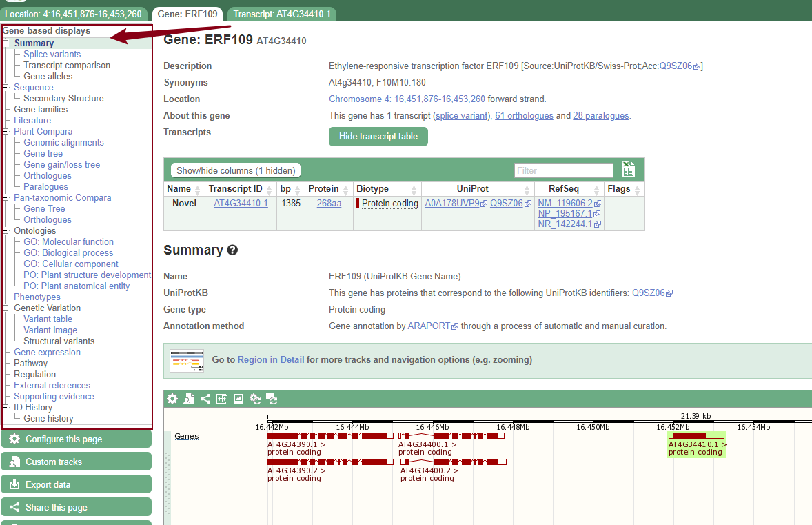The image size is (812, 525).
Task: Open Paralogues under Plant Compara
Action: pos(45,186)
